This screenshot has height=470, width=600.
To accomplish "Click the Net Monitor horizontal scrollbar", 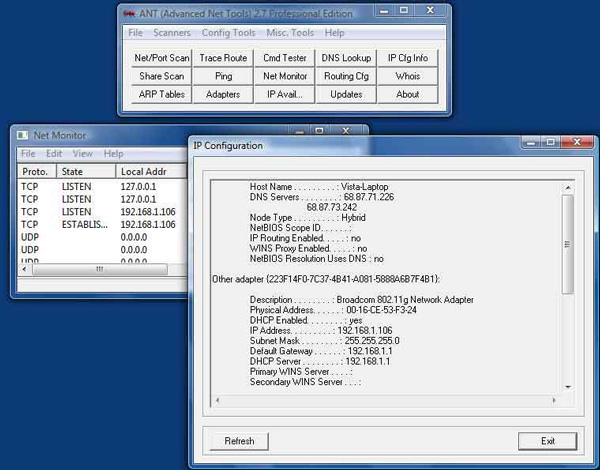I will pos(97,269).
